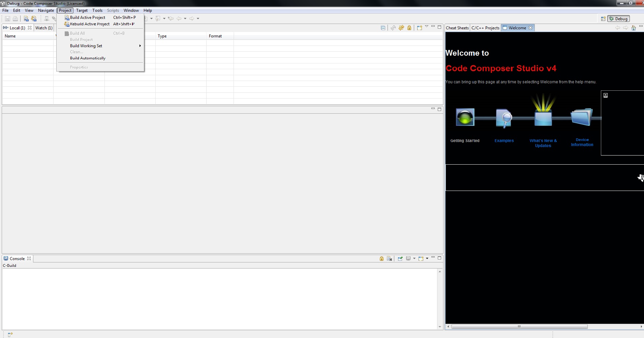Screen dimensions: 644x338
Task: Click the Welcome view horizontal scrollbar
Action: tap(519, 327)
